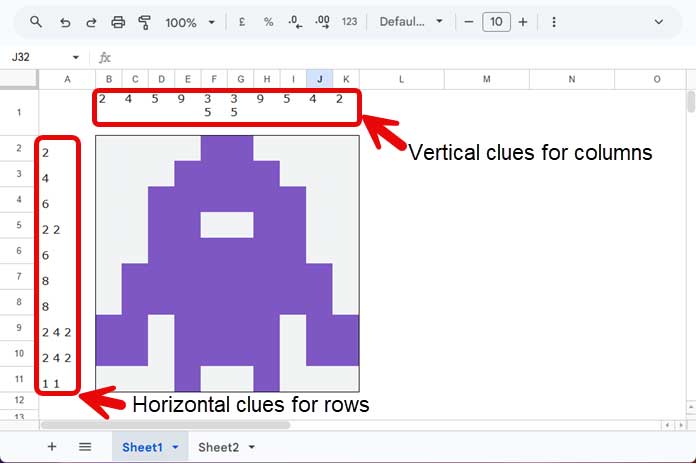Viewport: 696px width, 464px height.
Task: Open the Sheet1 tab dropdown arrow
Action: [175, 447]
